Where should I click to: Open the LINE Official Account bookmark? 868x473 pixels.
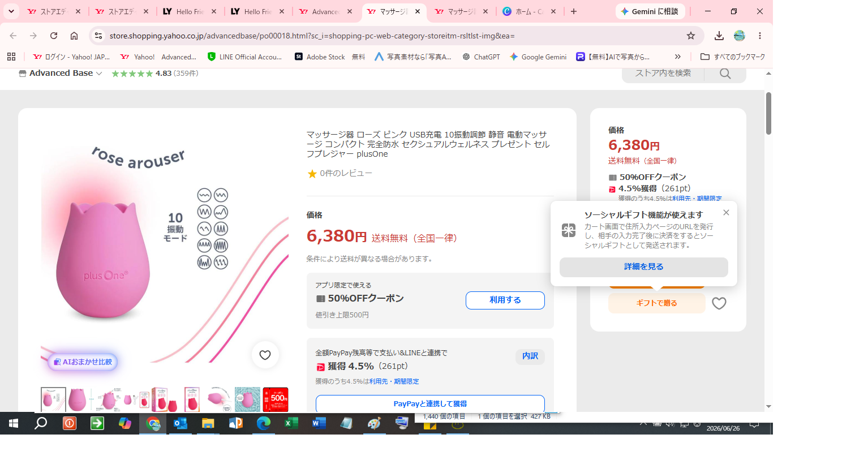[245, 57]
